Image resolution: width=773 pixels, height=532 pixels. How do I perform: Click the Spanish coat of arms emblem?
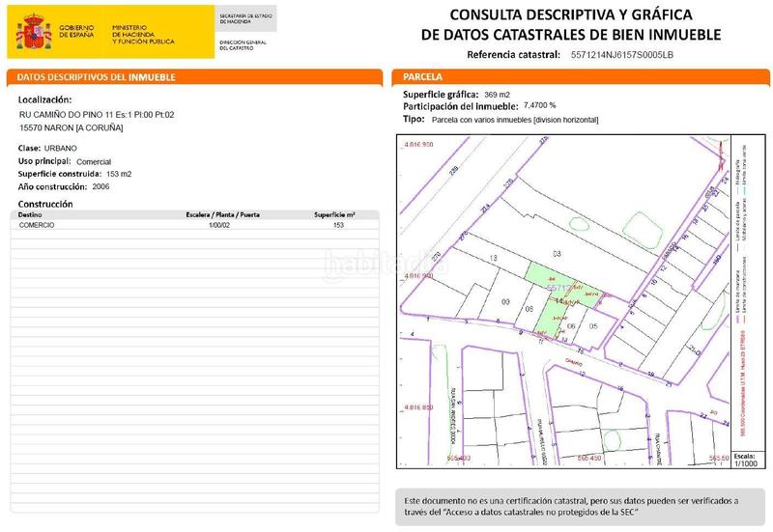[35, 32]
